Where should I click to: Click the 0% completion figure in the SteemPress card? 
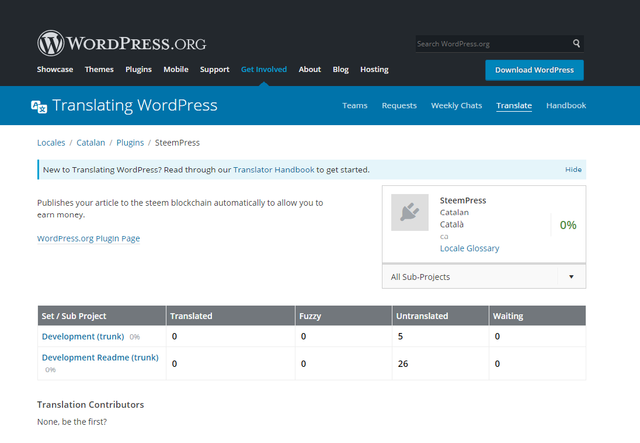pyautogui.click(x=568, y=225)
